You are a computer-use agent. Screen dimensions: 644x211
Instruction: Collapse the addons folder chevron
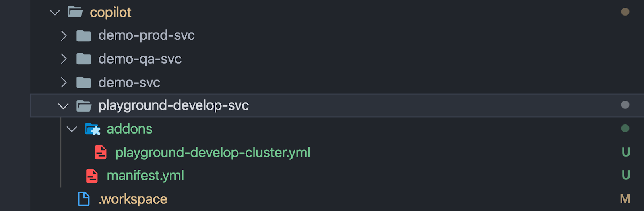72,129
